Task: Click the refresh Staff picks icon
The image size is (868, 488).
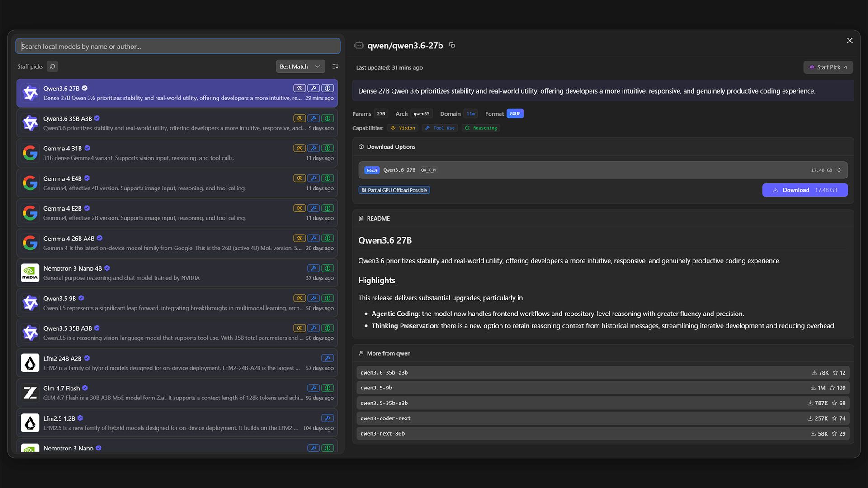Action: pos(52,66)
